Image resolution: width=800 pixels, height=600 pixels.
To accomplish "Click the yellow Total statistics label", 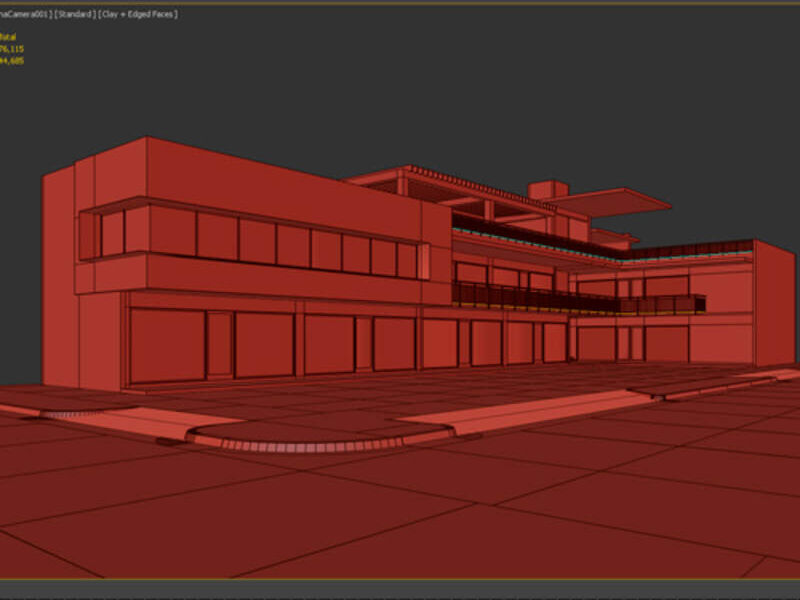I will (x=8, y=37).
